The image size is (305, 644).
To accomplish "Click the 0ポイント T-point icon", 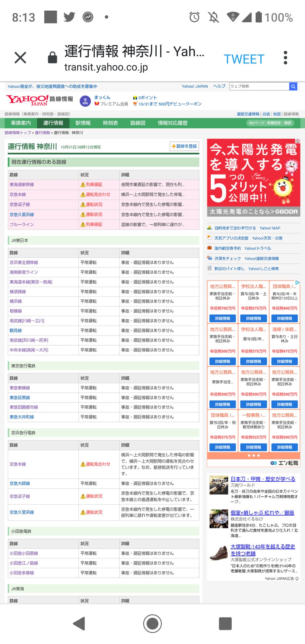I will 135,98.
